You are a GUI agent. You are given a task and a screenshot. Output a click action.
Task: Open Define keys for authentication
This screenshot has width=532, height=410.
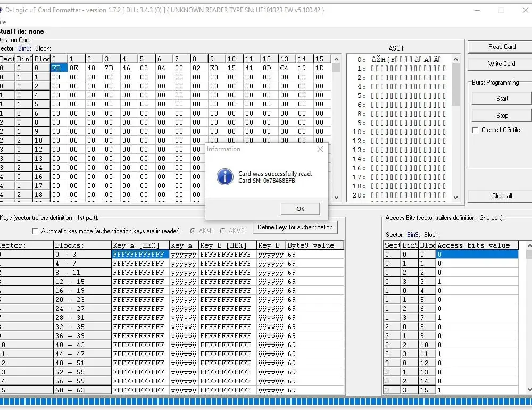coord(295,227)
